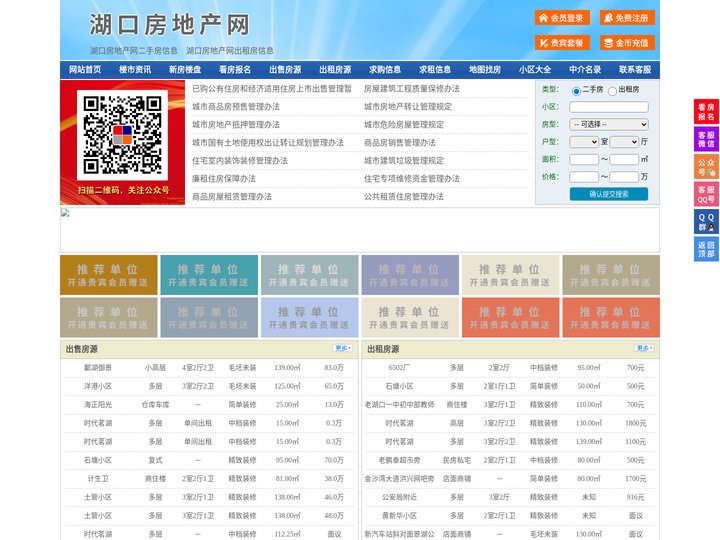Open the 鄱湖御景 sale listing

(98, 368)
